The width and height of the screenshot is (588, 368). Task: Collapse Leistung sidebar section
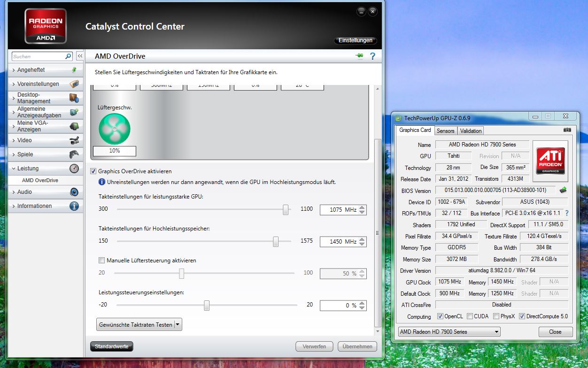[14, 169]
